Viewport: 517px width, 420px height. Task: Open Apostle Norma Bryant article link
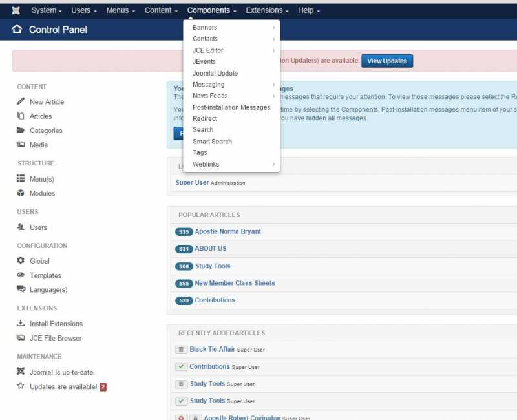tap(227, 231)
